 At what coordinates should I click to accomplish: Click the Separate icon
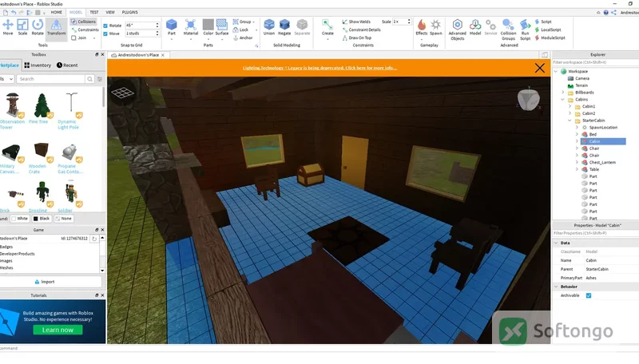302,27
